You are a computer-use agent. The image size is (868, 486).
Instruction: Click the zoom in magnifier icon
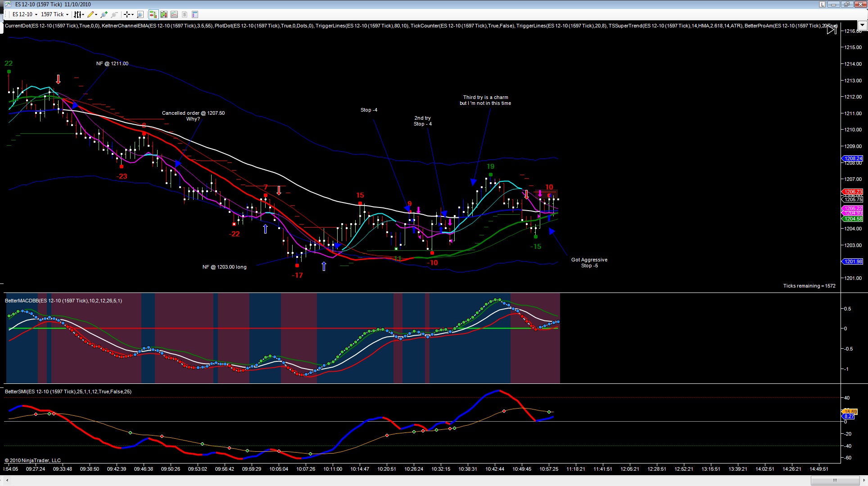104,14
